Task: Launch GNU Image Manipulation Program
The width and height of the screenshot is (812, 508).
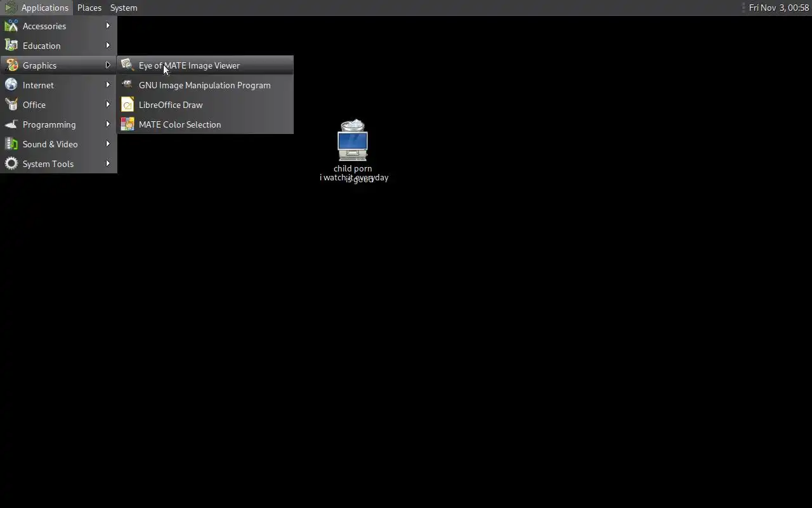Action: pyautogui.click(x=205, y=85)
